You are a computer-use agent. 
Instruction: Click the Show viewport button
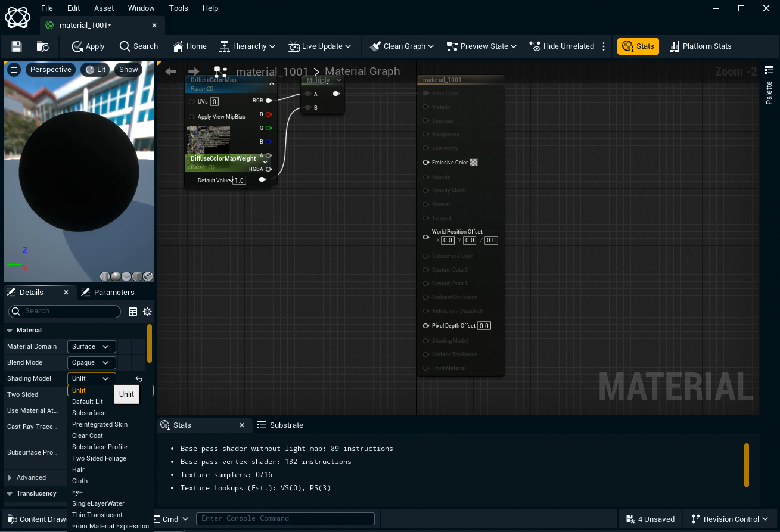pyautogui.click(x=128, y=69)
